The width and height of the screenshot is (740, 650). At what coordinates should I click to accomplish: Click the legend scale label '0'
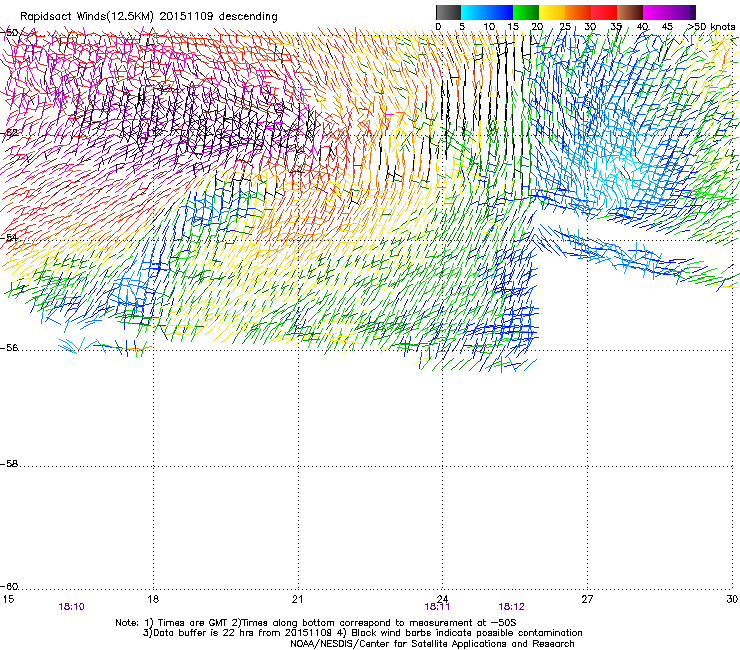click(x=438, y=27)
